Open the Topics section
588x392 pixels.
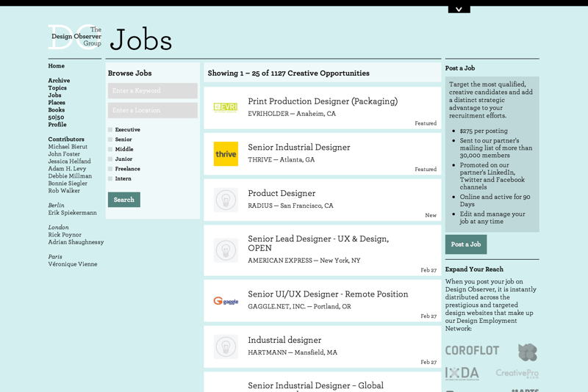[57, 88]
